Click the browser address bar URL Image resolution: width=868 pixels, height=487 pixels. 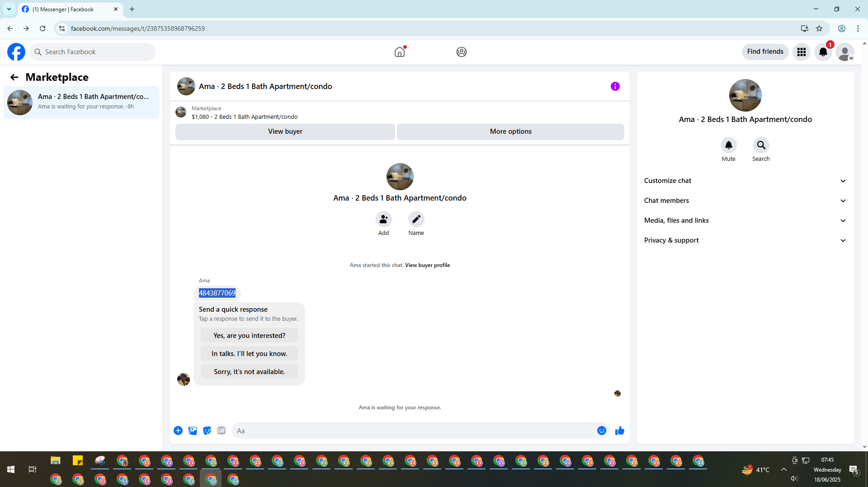click(x=137, y=28)
